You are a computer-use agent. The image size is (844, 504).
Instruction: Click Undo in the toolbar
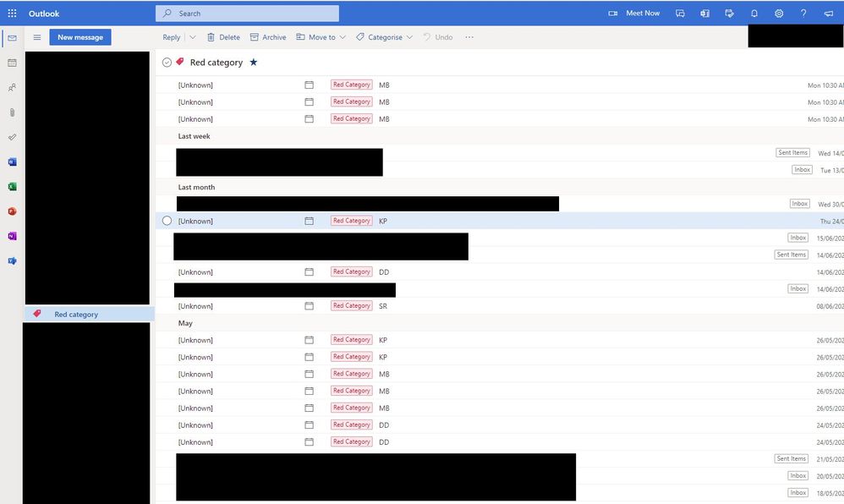437,37
